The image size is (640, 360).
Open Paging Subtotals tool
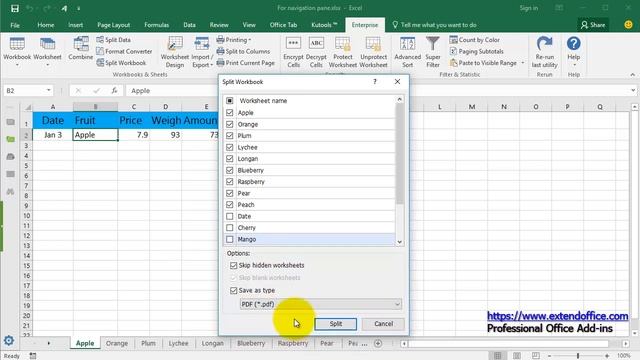476,51
